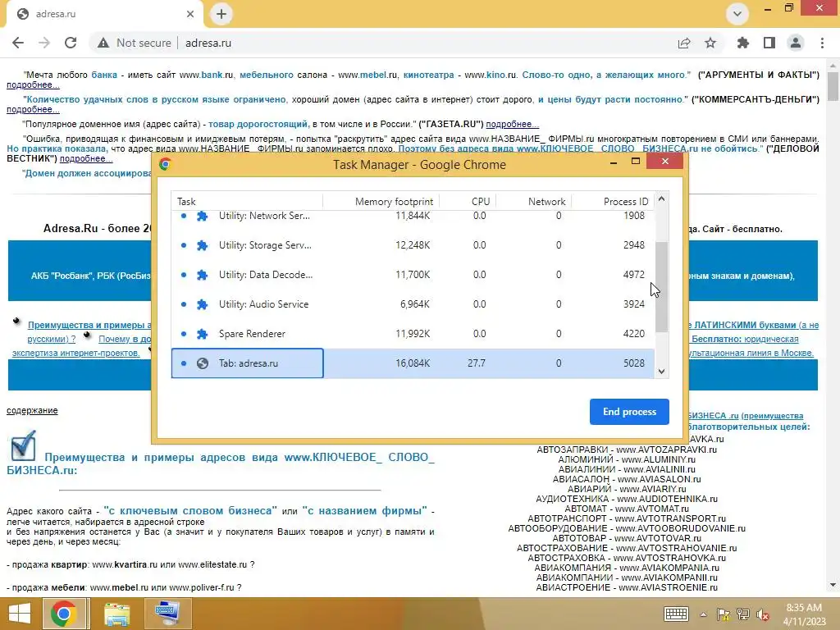
Task: Click the банка link in the first quote
Action: (104, 75)
